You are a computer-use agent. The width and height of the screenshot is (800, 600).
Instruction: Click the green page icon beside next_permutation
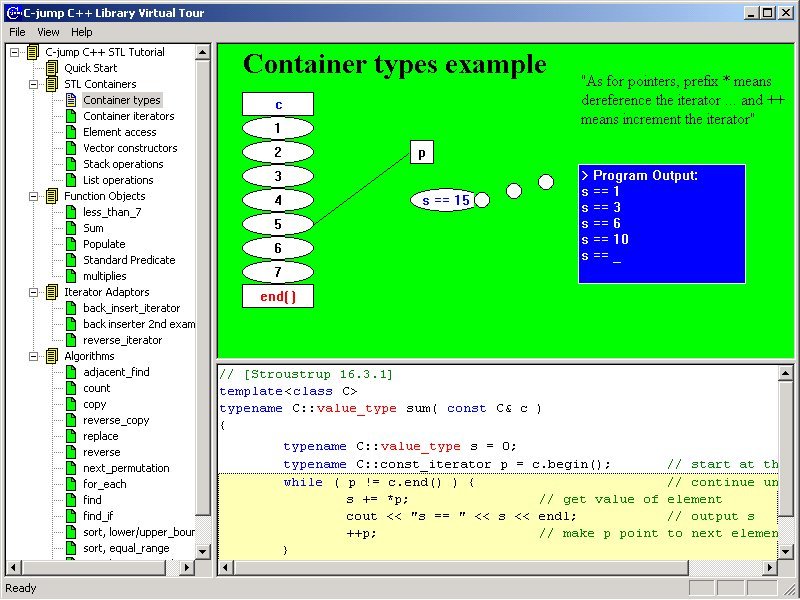click(71, 468)
